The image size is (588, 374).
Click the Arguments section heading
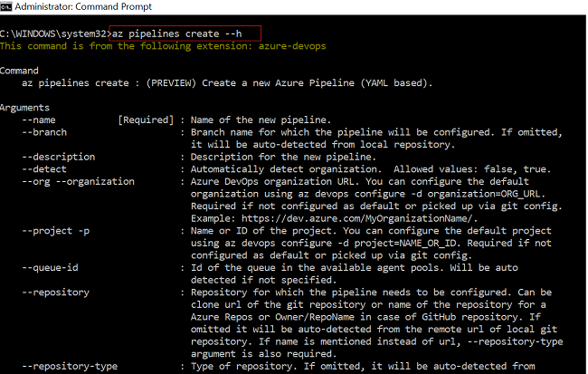24,108
